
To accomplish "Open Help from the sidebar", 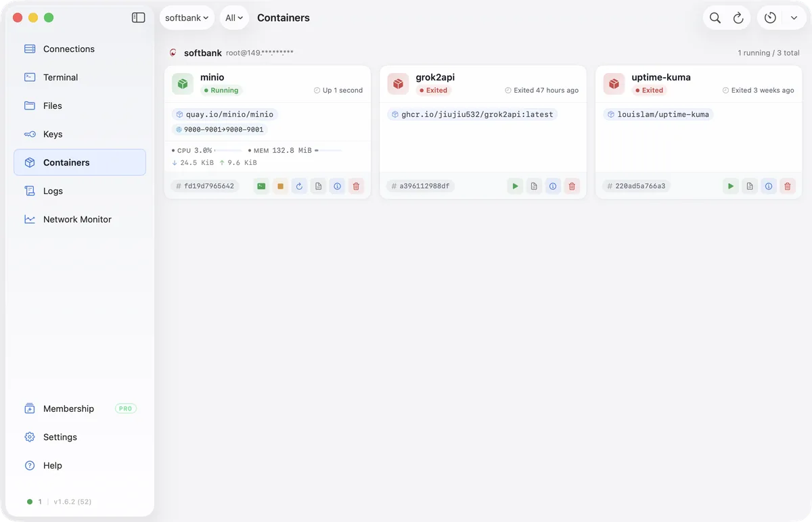I will 80,465.
